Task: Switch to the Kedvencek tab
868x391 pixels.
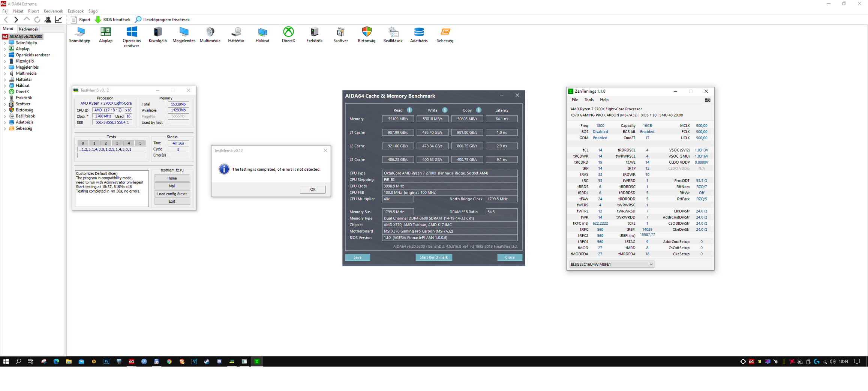Action: [28, 29]
